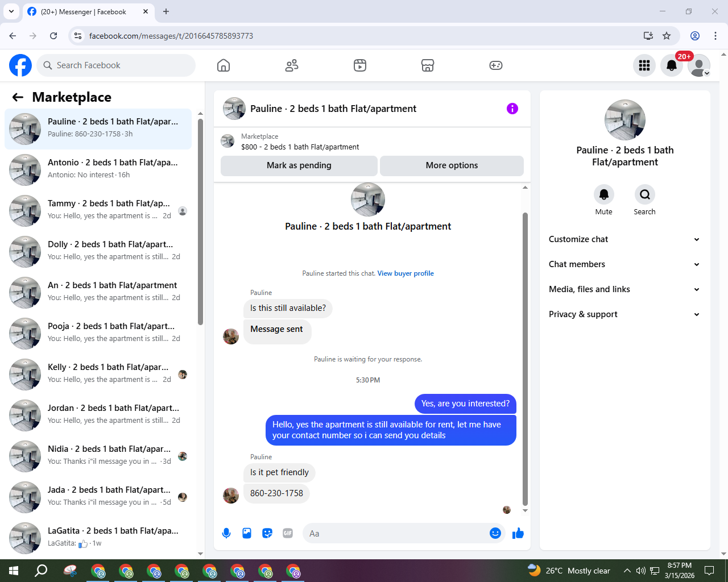Viewport: 728px width, 582px height.
Task: Click the chat messages vertical scrollbar
Action: (x=525, y=359)
